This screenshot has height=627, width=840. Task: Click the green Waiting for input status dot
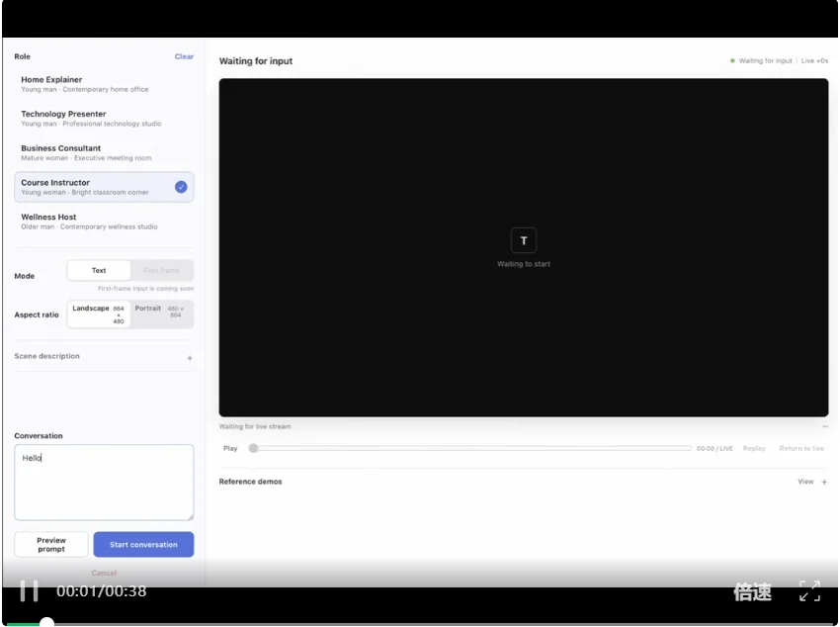(732, 60)
